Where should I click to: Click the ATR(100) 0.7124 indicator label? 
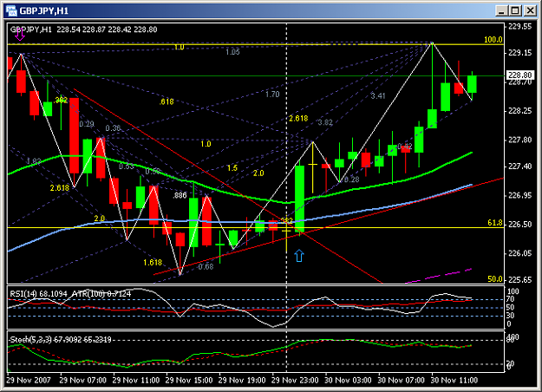click(x=101, y=294)
